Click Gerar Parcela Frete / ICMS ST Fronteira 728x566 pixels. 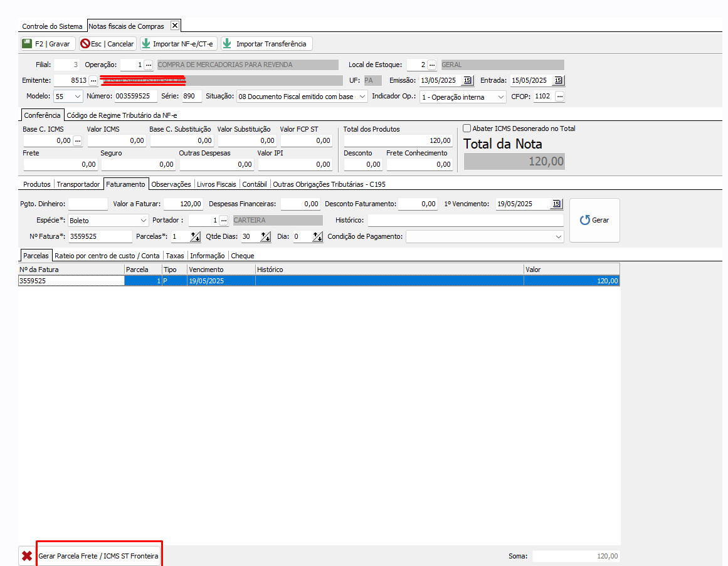98,556
